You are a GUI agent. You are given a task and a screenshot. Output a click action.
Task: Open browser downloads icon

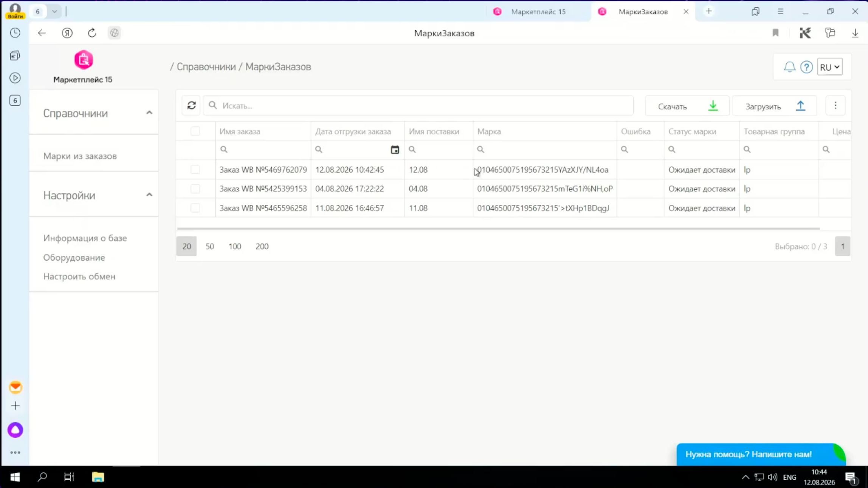(855, 33)
